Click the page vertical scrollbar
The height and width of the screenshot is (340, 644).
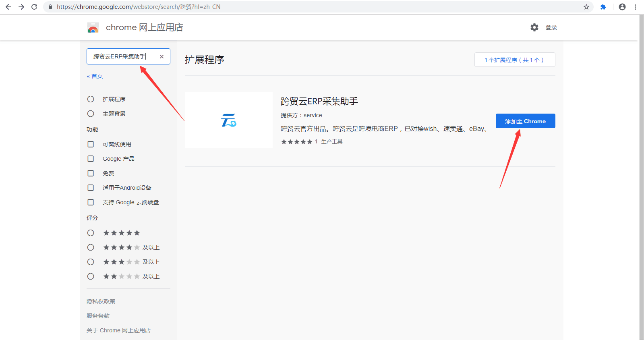641,177
